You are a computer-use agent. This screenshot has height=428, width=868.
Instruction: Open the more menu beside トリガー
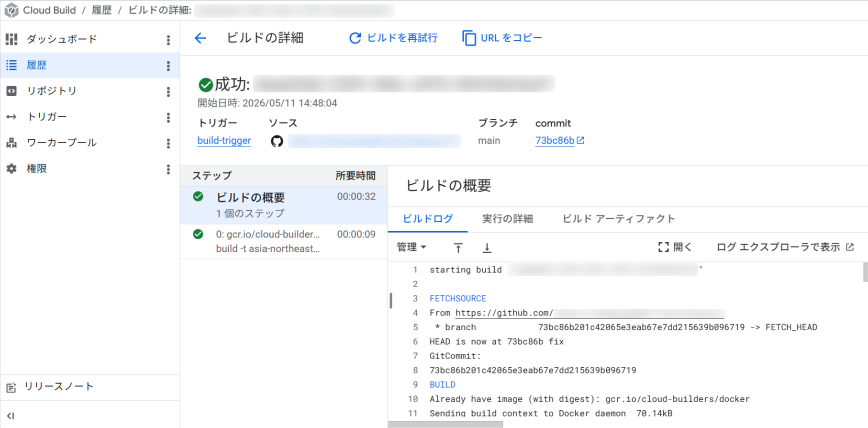click(x=168, y=117)
